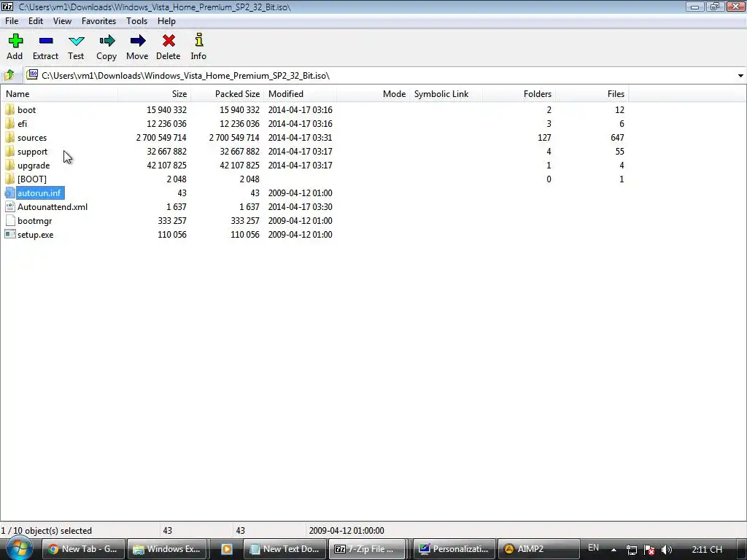Click the Add toolbar icon
Image resolution: width=747 pixels, height=560 pixels.
[15, 41]
